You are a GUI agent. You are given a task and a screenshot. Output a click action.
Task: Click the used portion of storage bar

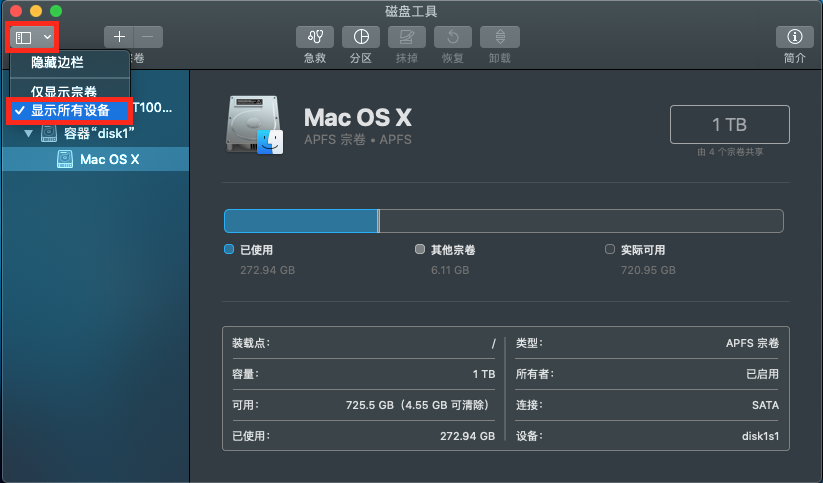click(x=300, y=221)
